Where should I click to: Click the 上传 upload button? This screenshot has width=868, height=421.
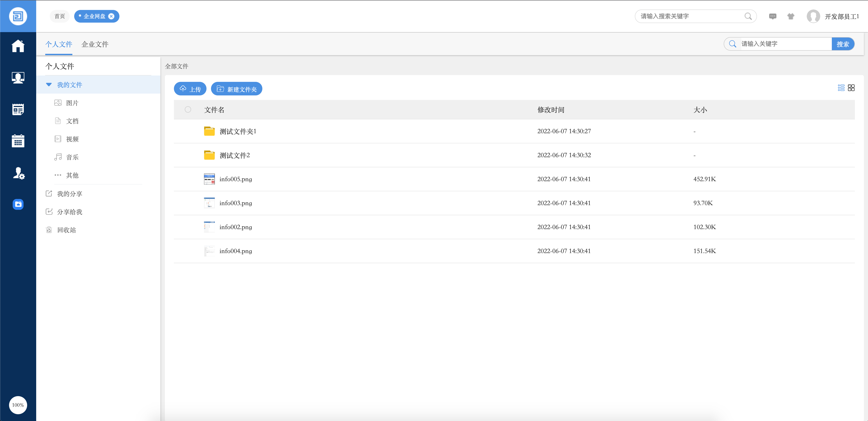tap(190, 89)
